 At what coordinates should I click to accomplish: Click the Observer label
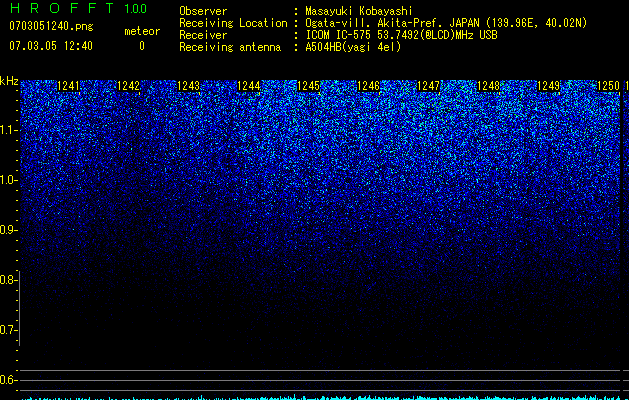click(x=203, y=11)
